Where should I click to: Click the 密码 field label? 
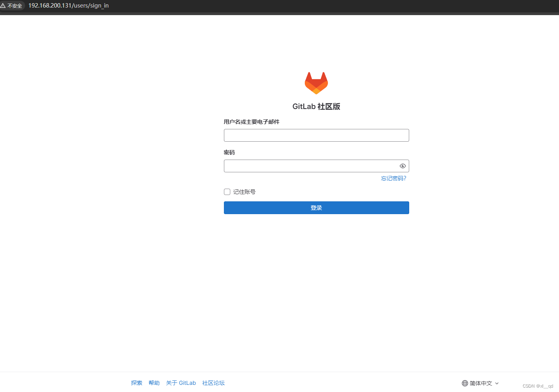tap(229, 152)
